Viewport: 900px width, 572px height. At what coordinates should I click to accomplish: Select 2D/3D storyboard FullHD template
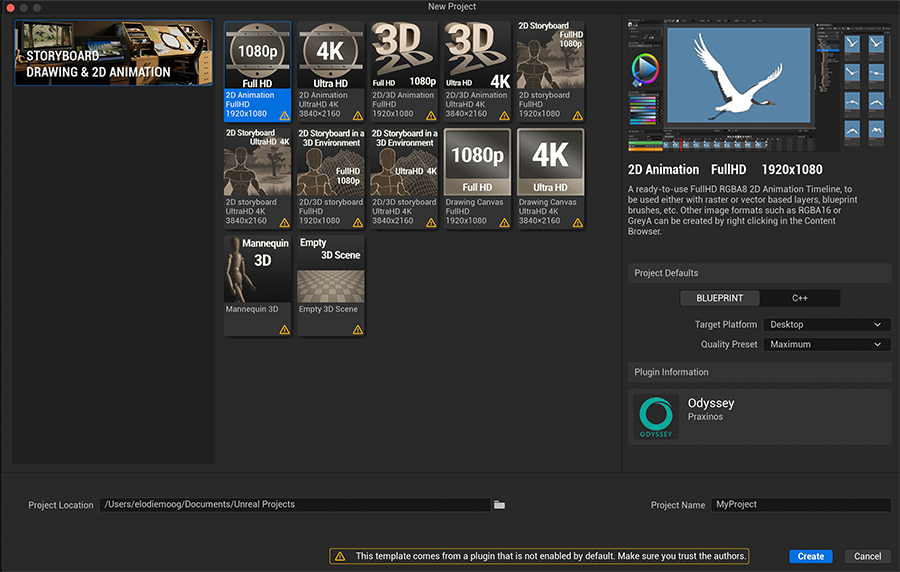pos(331,178)
